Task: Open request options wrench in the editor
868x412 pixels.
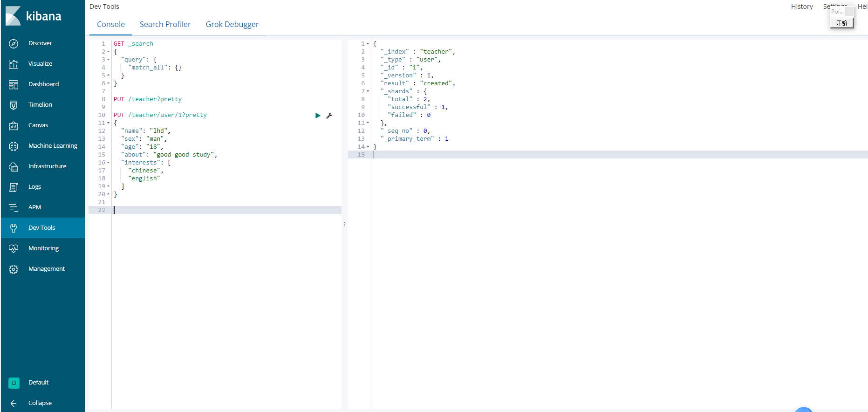Action: point(329,116)
